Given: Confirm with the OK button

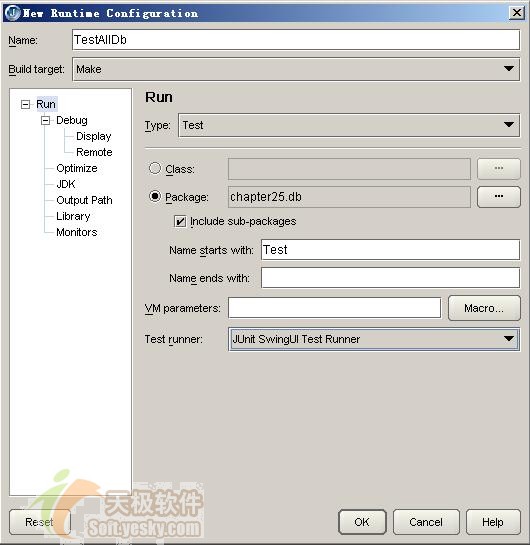Looking at the screenshot, I should (362, 522).
